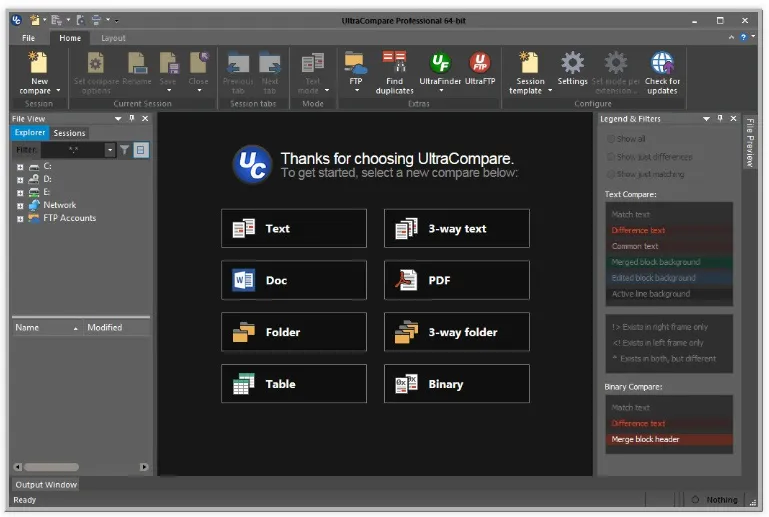The width and height of the screenshot is (769, 517).
Task: Click Set compare options icon
Action: 96,63
